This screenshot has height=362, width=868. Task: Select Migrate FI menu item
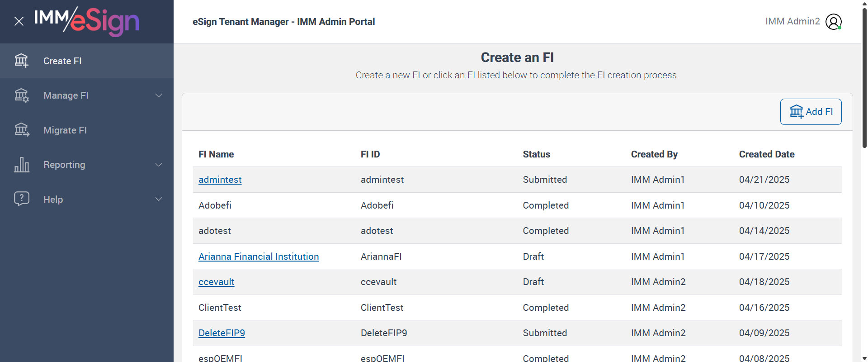tap(65, 130)
